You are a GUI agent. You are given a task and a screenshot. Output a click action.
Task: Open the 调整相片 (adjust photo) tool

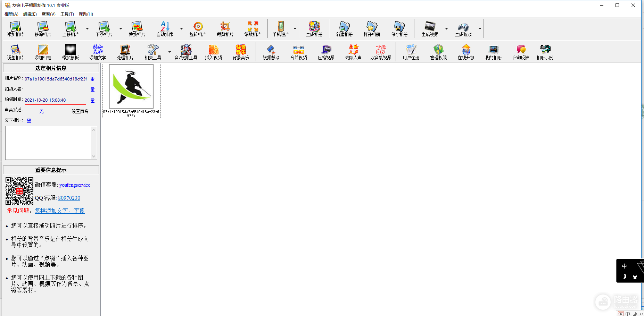point(15,52)
